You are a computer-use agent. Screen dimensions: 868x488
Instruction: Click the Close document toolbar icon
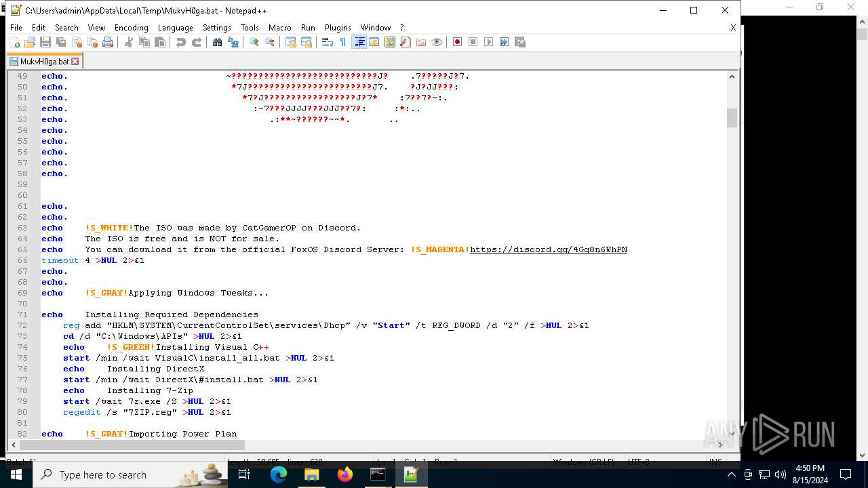tap(77, 42)
